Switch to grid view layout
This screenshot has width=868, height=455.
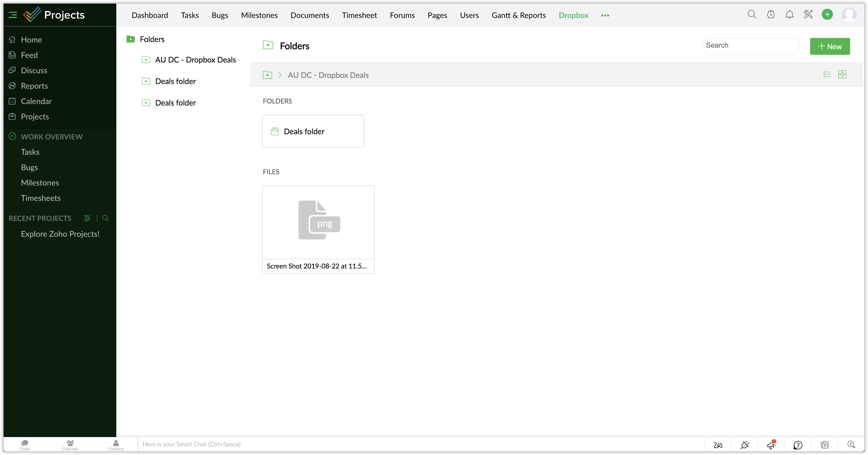tap(842, 75)
